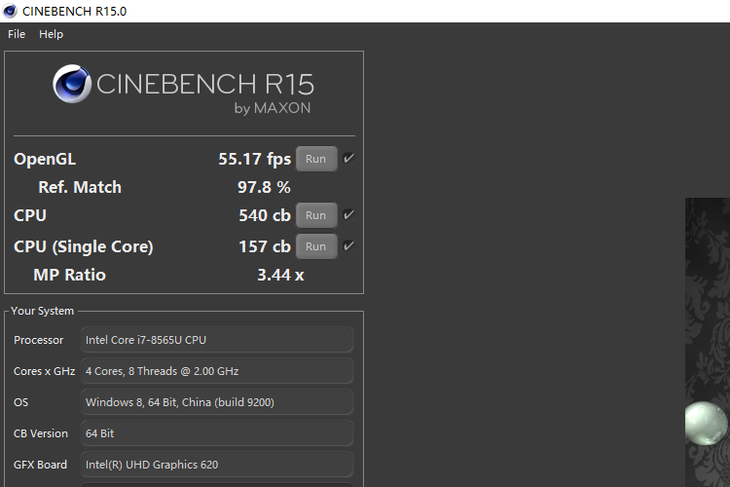Click the render preview image on right
This screenshot has height=487, width=730.
707,342
